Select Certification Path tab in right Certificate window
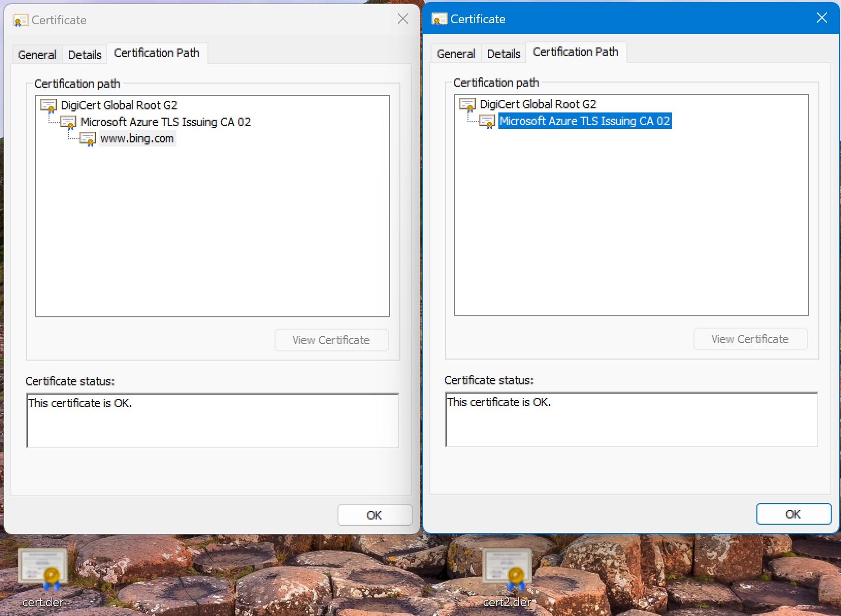The width and height of the screenshot is (841, 616). tap(576, 52)
